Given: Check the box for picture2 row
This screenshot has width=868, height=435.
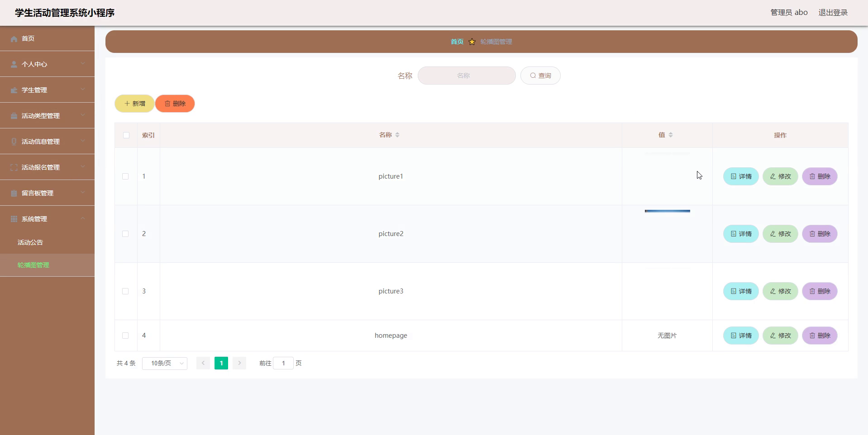Looking at the screenshot, I should (125, 234).
